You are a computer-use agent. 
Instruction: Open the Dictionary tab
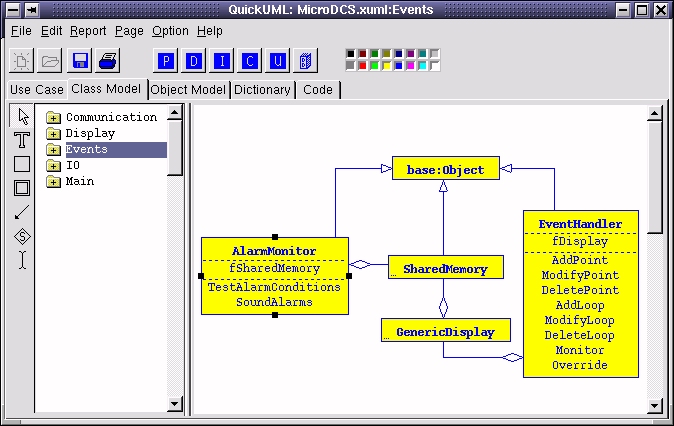click(262, 90)
